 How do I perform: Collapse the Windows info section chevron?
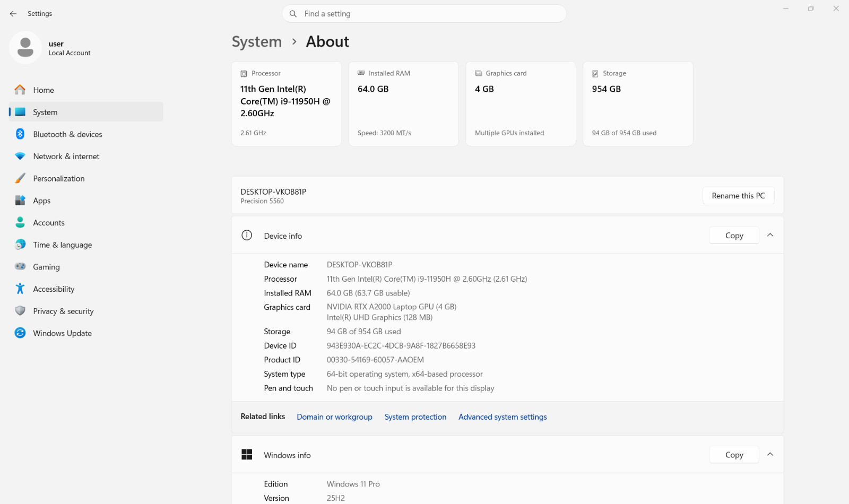pyautogui.click(x=770, y=455)
